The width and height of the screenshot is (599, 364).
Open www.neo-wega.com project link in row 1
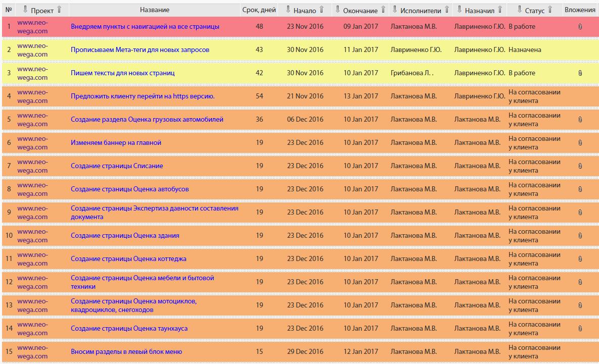pyautogui.click(x=32, y=27)
